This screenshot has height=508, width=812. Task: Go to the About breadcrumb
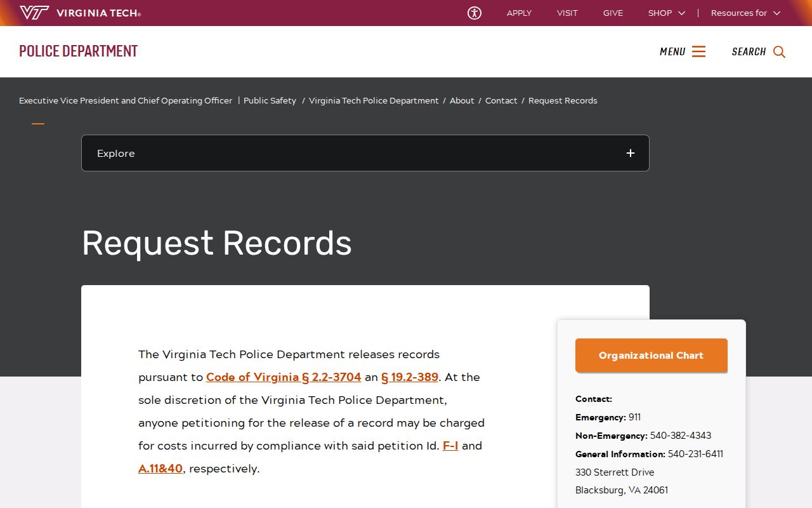tap(462, 100)
